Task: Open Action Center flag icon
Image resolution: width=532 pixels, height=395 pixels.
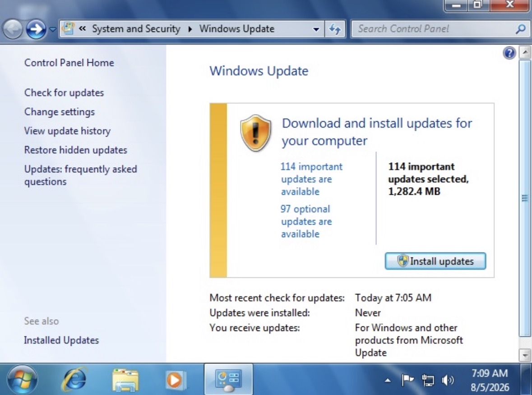Action: (407, 380)
